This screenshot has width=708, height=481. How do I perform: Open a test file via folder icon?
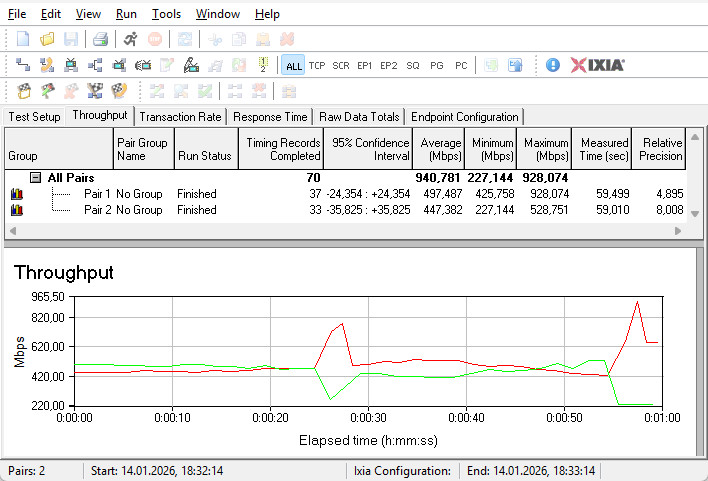tap(47, 39)
